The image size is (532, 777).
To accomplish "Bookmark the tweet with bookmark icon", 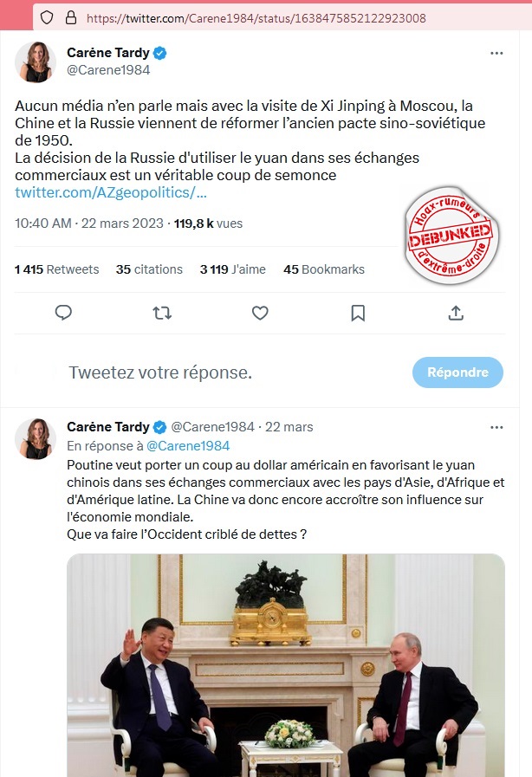I will (x=358, y=313).
